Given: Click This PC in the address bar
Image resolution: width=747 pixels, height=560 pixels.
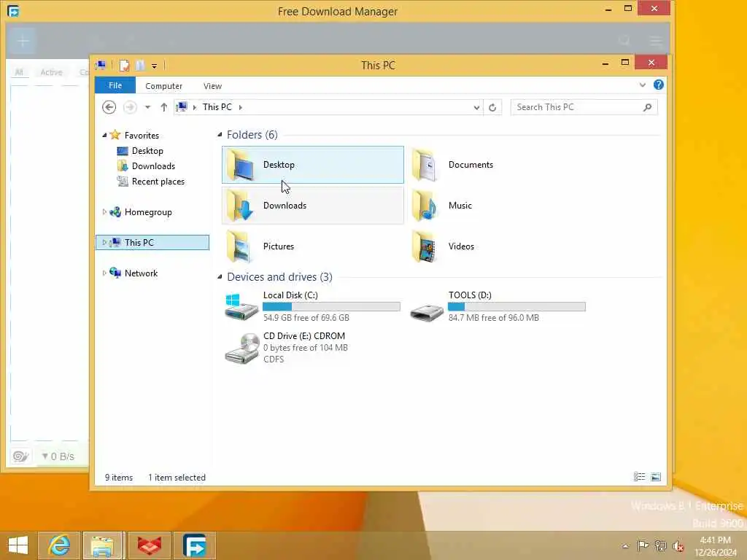Looking at the screenshot, I should [x=217, y=107].
